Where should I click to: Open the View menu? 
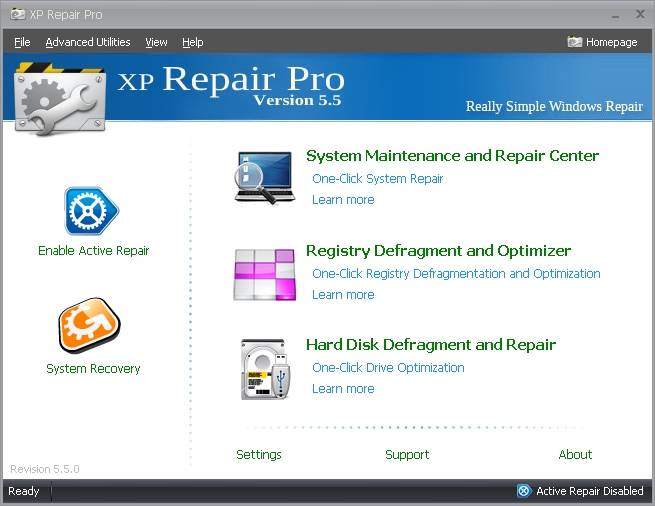(156, 42)
